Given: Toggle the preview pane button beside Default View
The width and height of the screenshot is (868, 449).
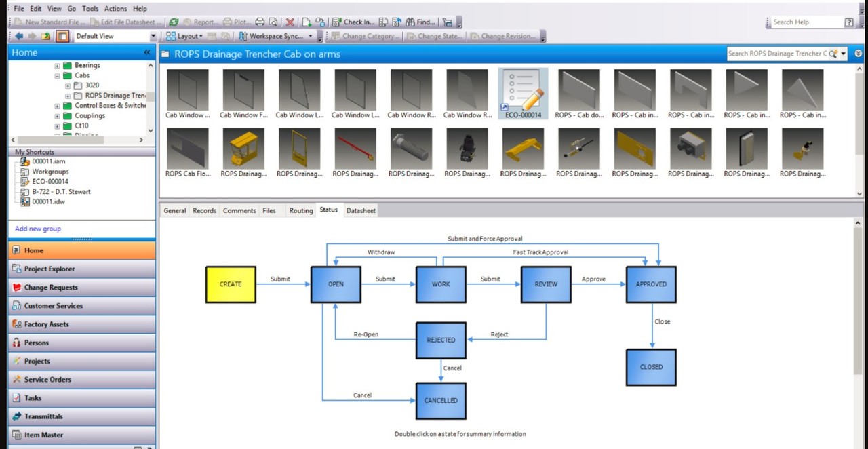Looking at the screenshot, I should click(62, 36).
